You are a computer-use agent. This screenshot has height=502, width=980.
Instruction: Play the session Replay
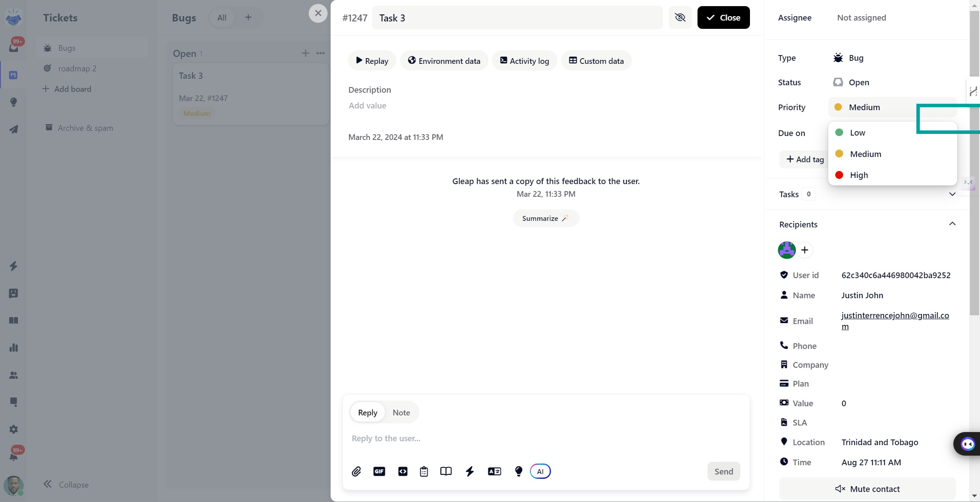[372, 61]
